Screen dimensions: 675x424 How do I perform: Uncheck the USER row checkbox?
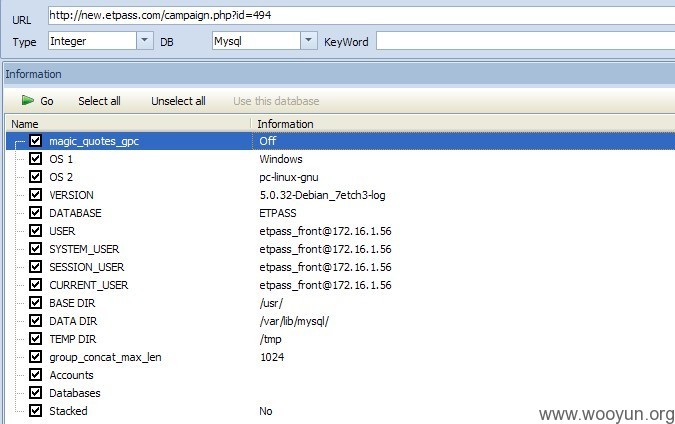pyautogui.click(x=35, y=231)
